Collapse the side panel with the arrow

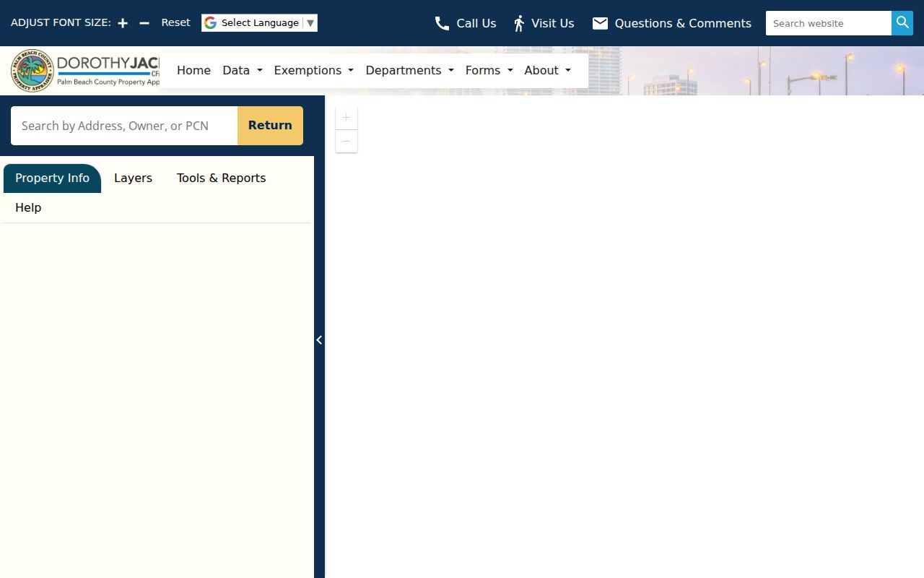[x=319, y=340]
